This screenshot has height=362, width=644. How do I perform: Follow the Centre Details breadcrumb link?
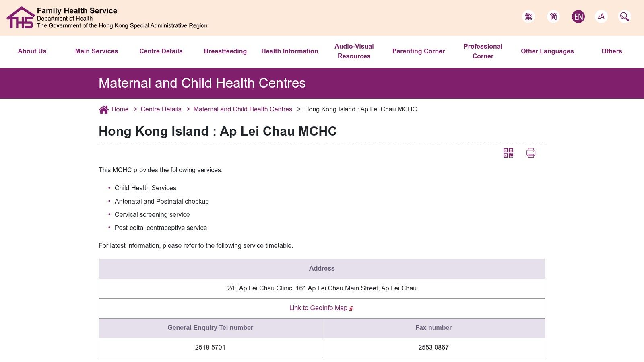tap(161, 109)
